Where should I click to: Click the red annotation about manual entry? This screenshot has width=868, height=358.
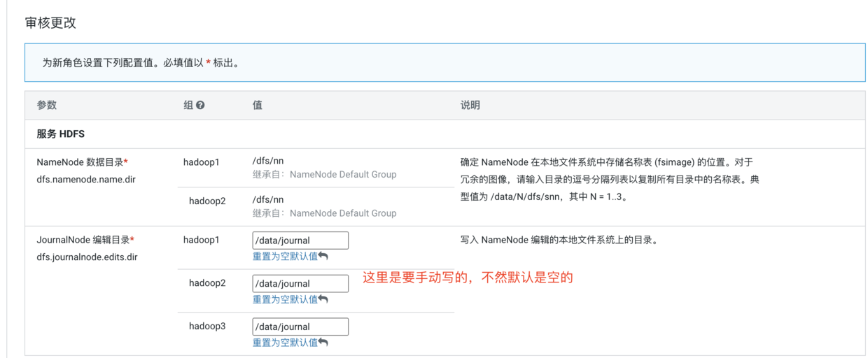coord(468,278)
